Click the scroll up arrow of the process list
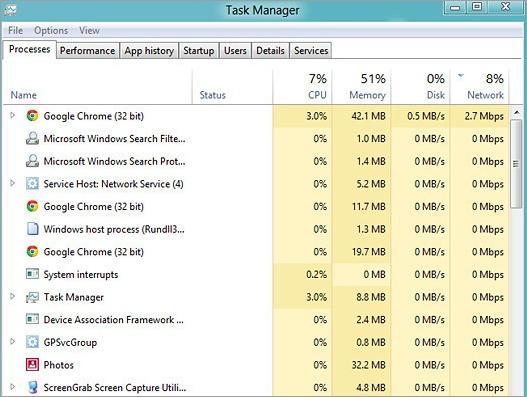 pyautogui.click(x=517, y=113)
